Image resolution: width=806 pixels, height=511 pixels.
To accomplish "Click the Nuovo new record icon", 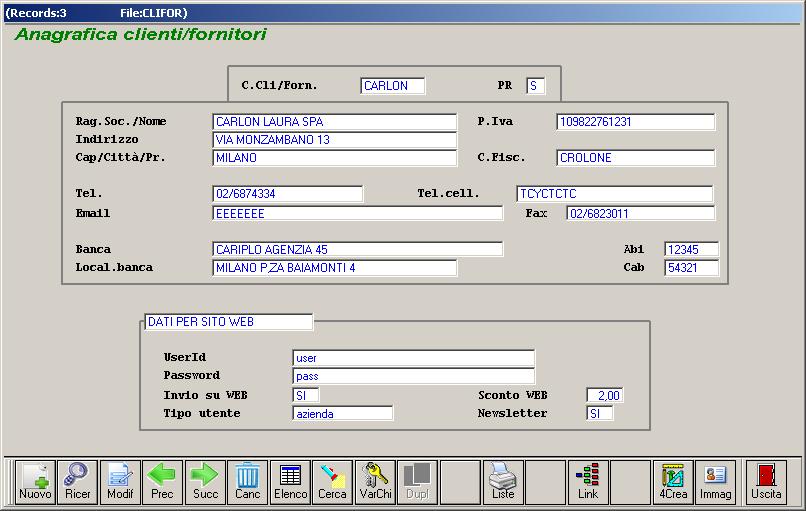I will [x=35, y=482].
